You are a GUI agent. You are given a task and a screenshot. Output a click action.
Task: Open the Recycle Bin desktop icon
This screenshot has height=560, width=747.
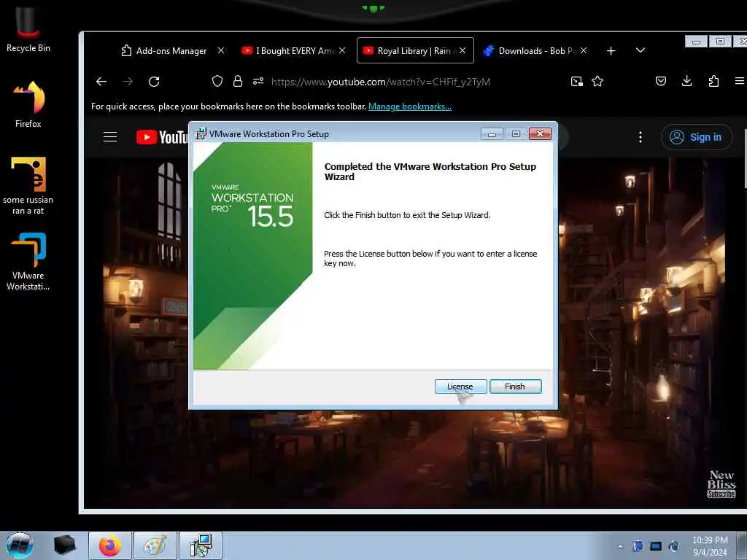pos(28,29)
